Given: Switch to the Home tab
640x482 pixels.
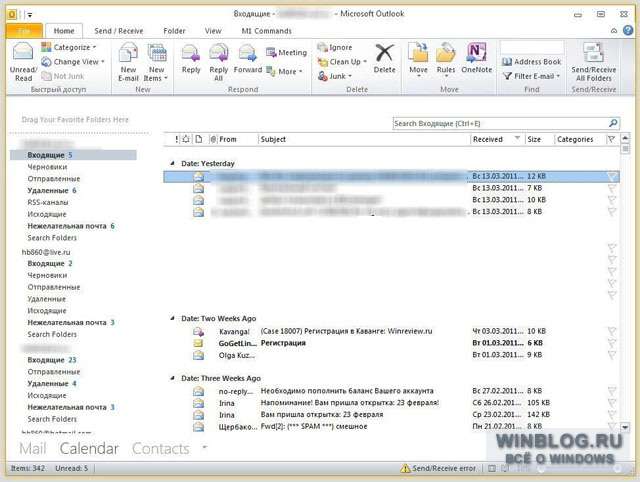Looking at the screenshot, I should tap(64, 31).
